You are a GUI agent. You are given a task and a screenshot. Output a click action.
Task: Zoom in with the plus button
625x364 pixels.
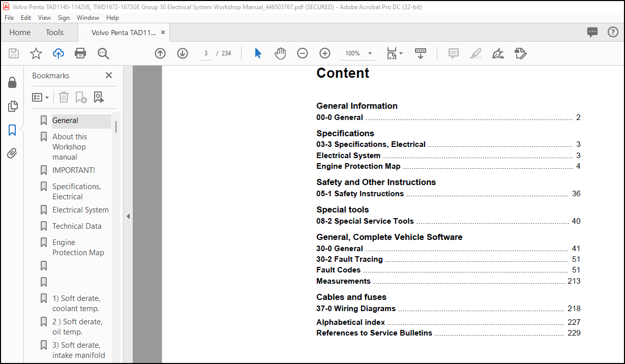point(325,53)
